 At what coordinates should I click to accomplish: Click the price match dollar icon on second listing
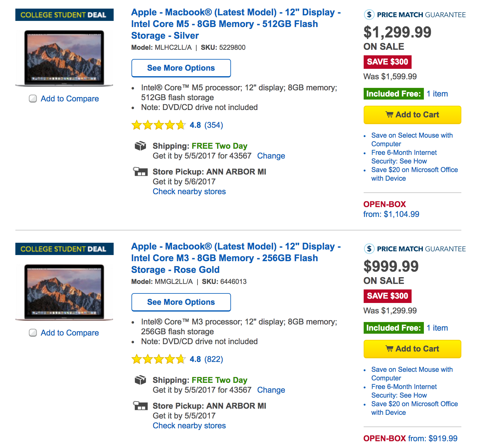369,249
